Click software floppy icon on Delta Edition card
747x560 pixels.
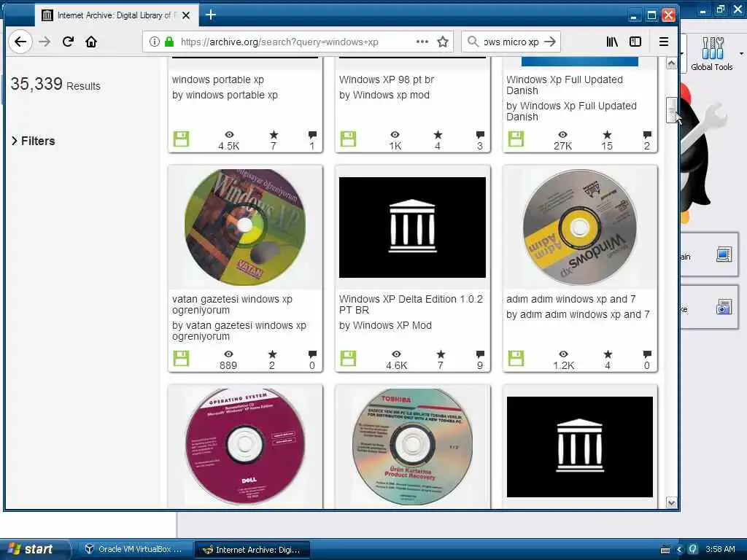coord(348,358)
